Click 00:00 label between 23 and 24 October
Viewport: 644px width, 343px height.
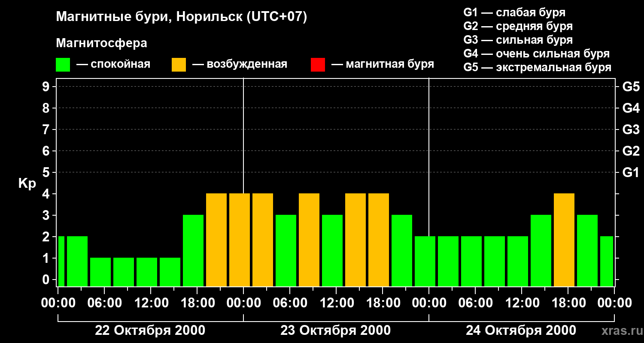click(429, 303)
